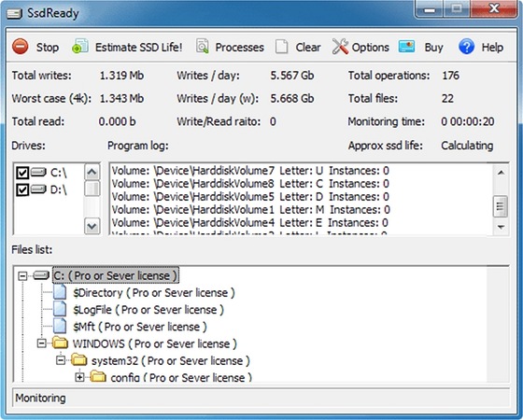The image size is (523, 420).
Task: Collapse the system32 folder node
Action: pyautogui.click(x=61, y=360)
